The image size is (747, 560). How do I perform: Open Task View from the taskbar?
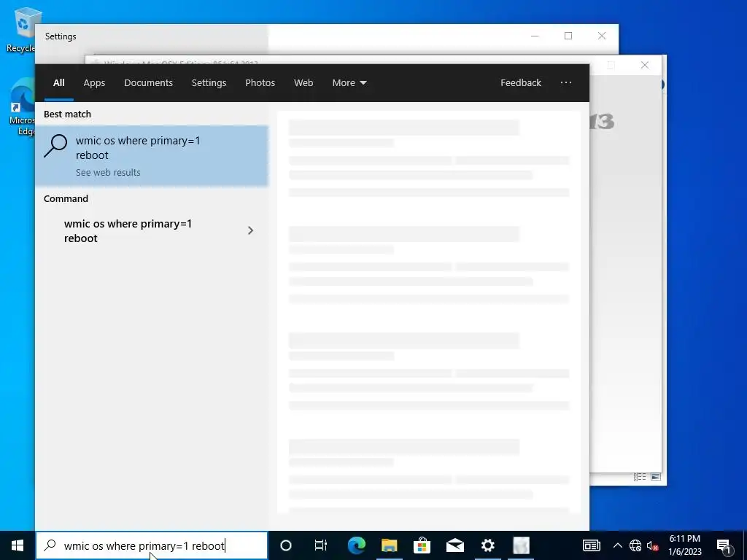pos(321,545)
